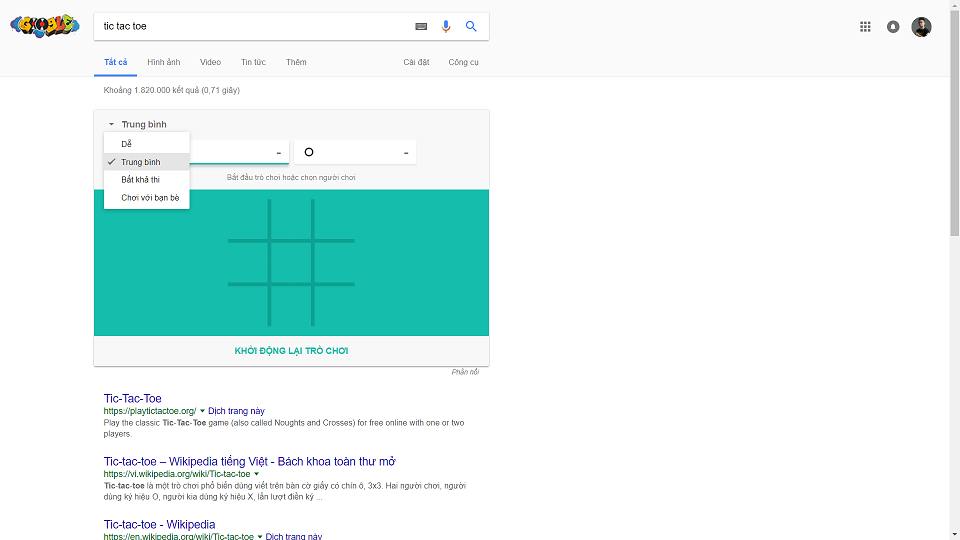Open the Tin tức tab
Image resolution: width=960 pixels, height=540 pixels.
253,62
